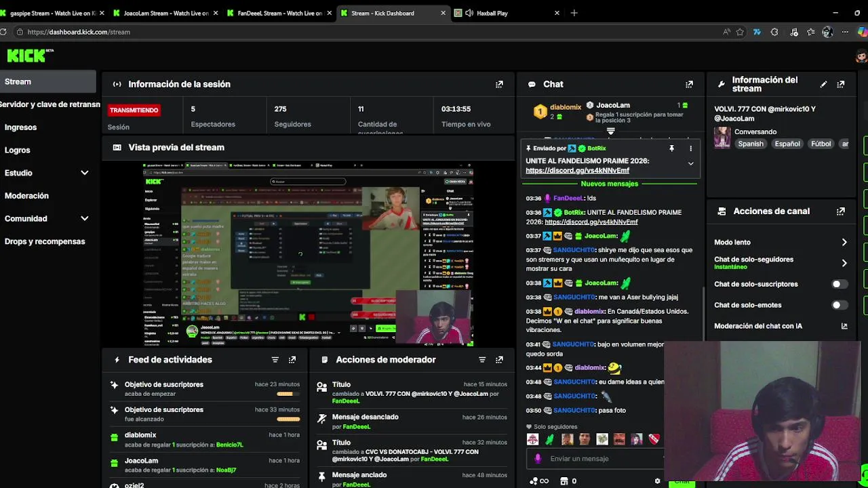Open Drops y recompensas

click(45, 241)
